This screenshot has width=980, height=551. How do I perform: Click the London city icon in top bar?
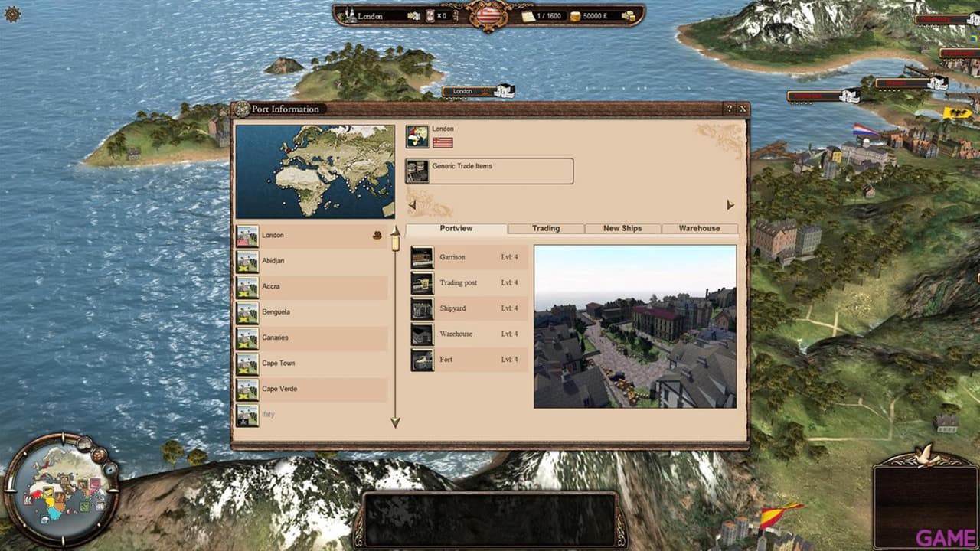pyautogui.click(x=349, y=15)
